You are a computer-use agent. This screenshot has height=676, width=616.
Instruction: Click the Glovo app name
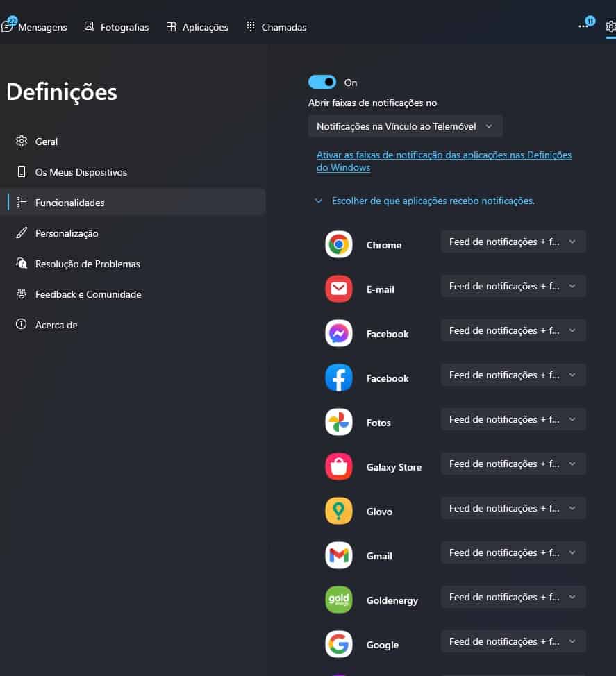(x=379, y=512)
